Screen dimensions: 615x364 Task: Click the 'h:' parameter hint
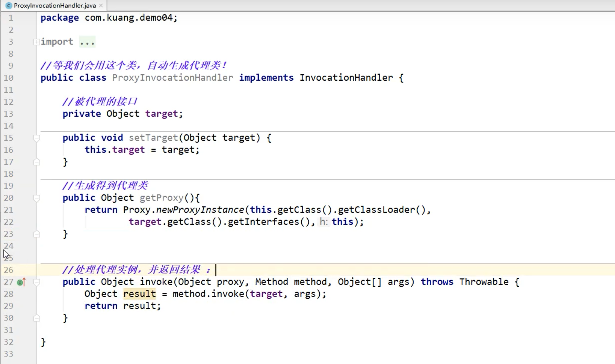click(x=323, y=222)
